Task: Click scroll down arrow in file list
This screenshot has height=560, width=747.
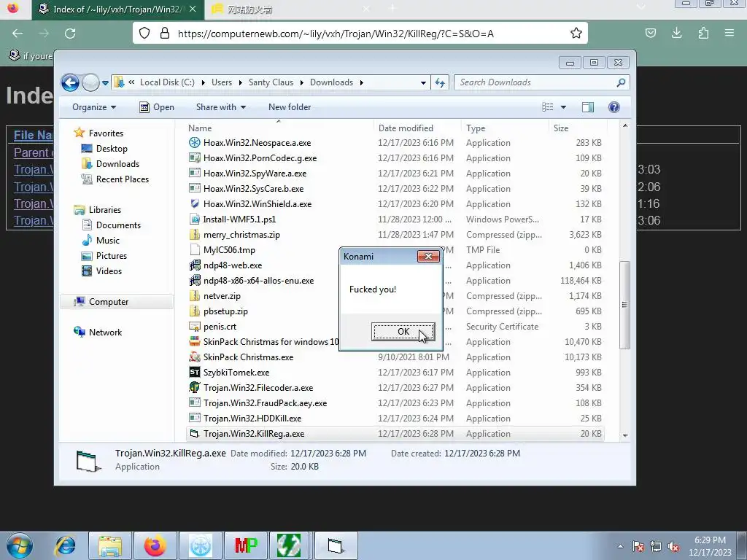Action: point(625,435)
